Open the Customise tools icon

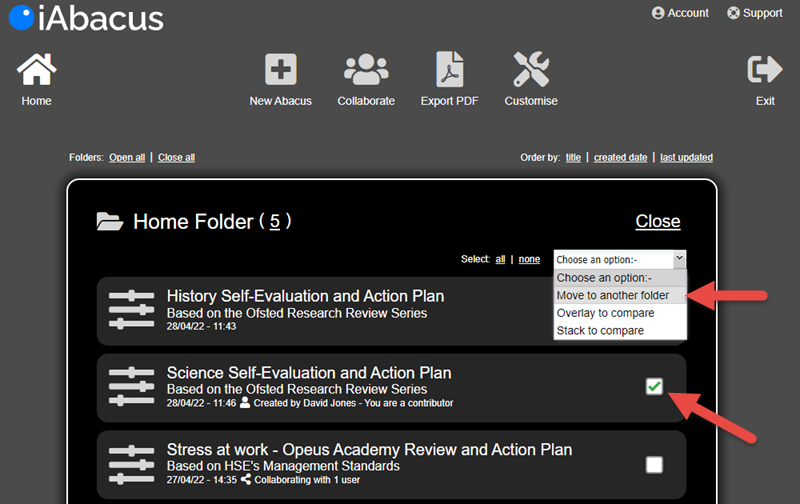click(x=531, y=70)
